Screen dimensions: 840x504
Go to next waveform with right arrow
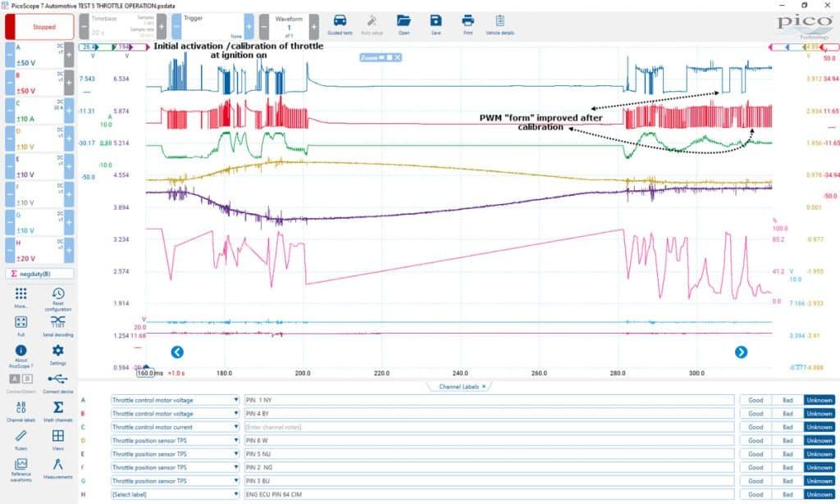[741, 352]
